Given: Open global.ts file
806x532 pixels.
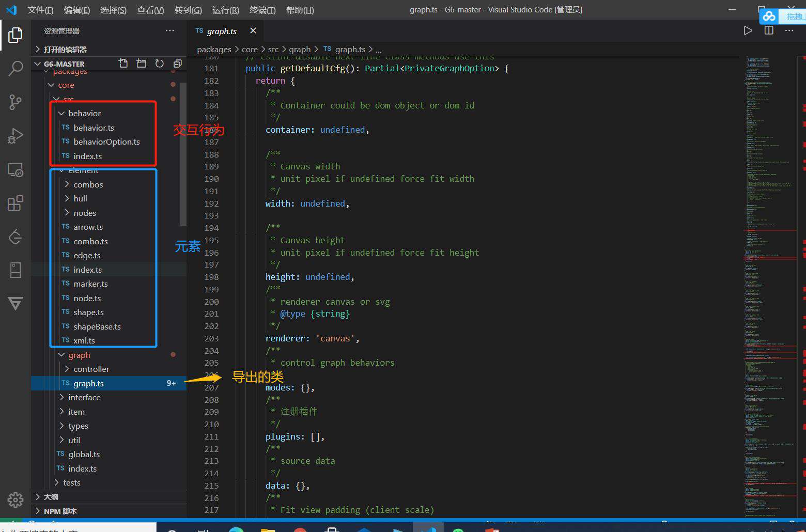Looking at the screenshot, I should 109,454.
